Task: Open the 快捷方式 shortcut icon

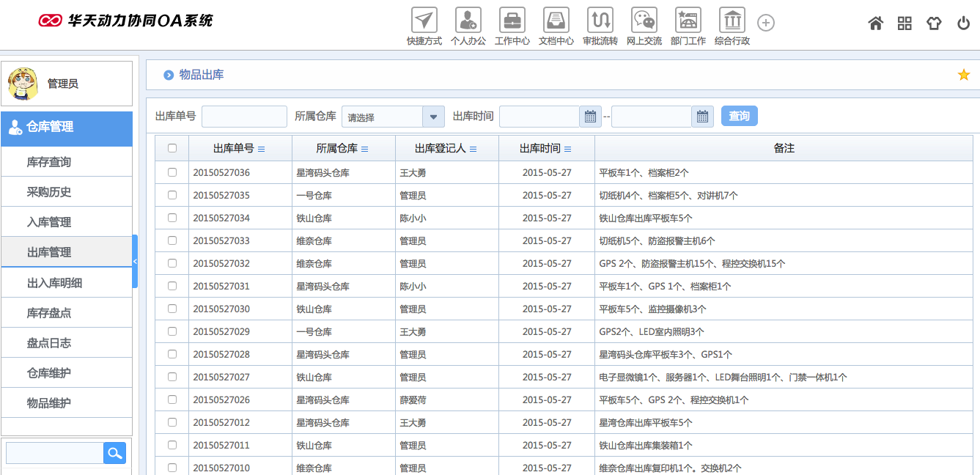Action: 424,21
